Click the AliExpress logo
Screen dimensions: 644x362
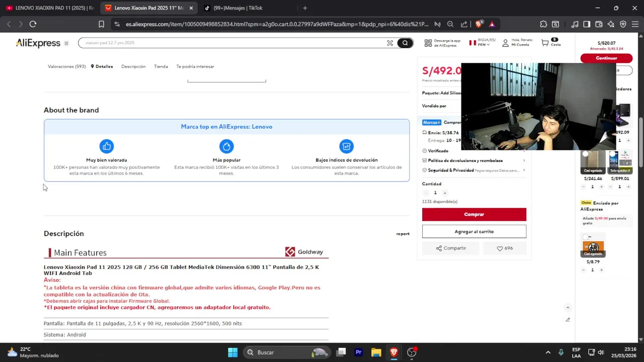[38, 43]
